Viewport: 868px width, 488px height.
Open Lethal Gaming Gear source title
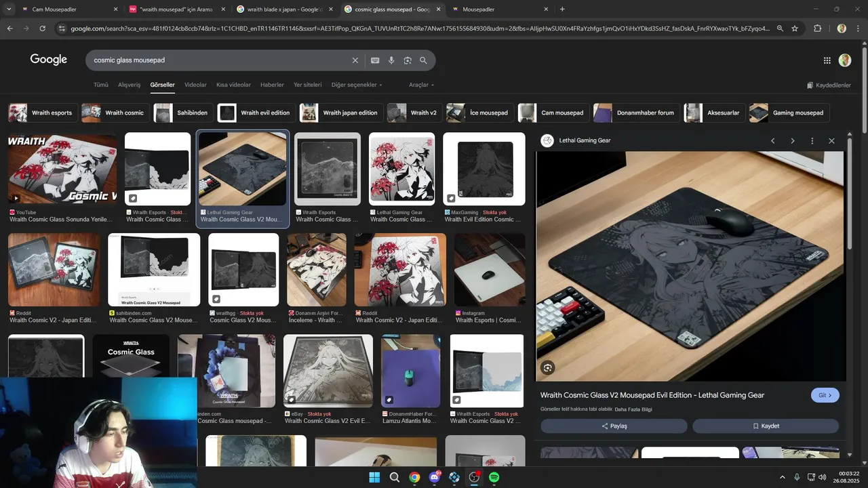coord(585,141)
